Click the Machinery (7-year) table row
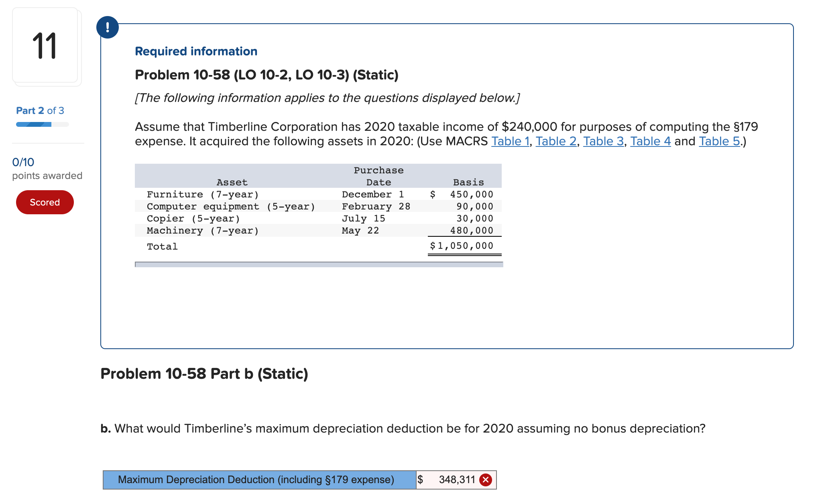The width and height of the screenshot is (826, 504). click(x=203, y=231)
